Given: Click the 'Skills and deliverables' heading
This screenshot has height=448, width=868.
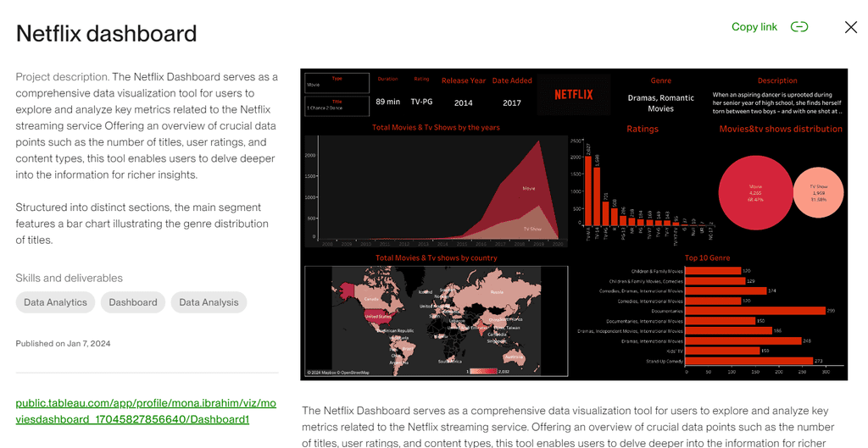Looking at the screenshot, I should (70, 278).
